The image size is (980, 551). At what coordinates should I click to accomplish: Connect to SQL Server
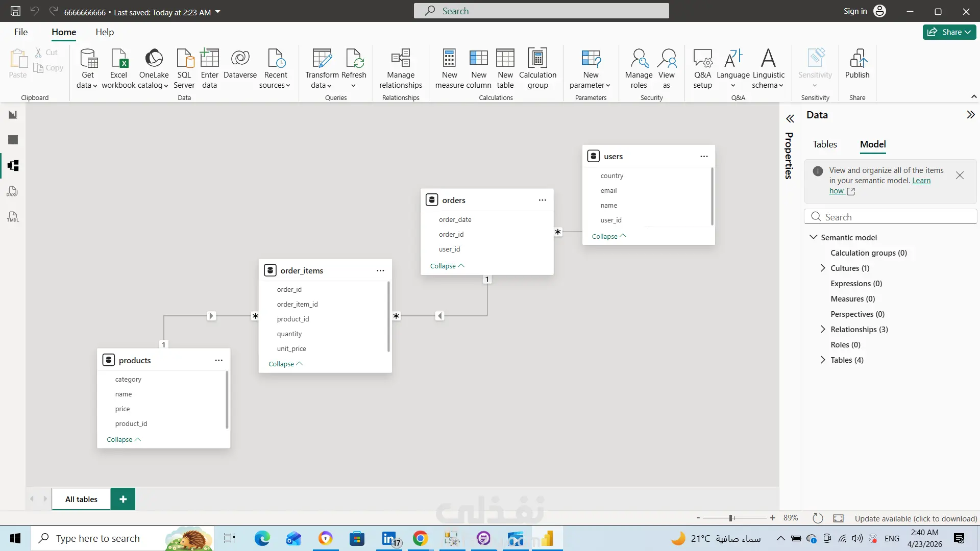pyautogui.click(x=184, y=69)
